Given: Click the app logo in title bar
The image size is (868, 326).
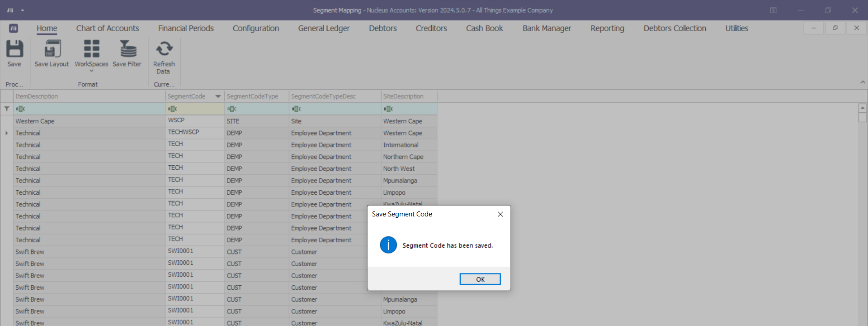Looking at the screenshot, I should tap(10, 10).
